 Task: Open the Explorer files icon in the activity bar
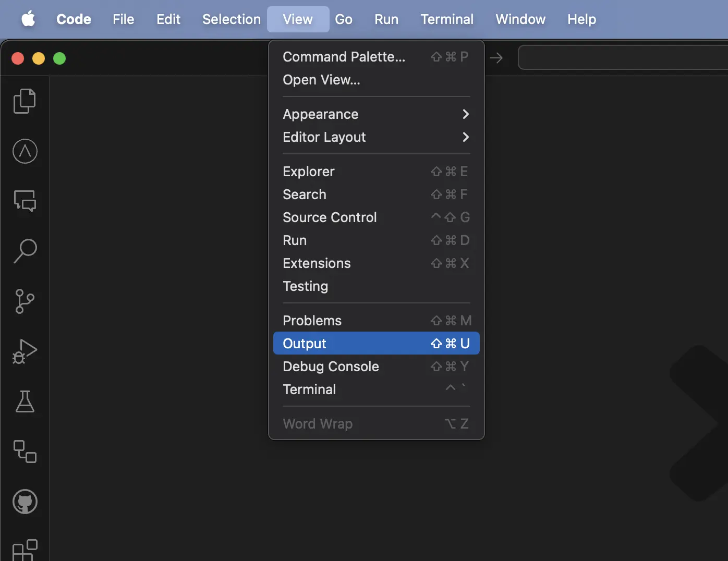click(25, 101)
